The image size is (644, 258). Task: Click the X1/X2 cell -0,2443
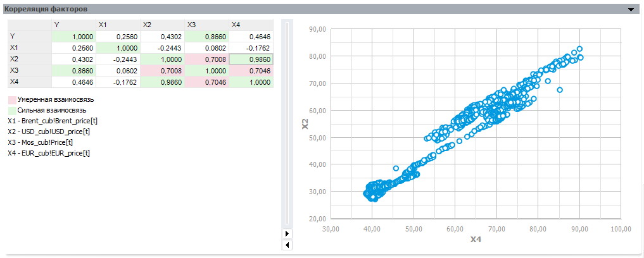pyautogui.click(x=162, y=47)
